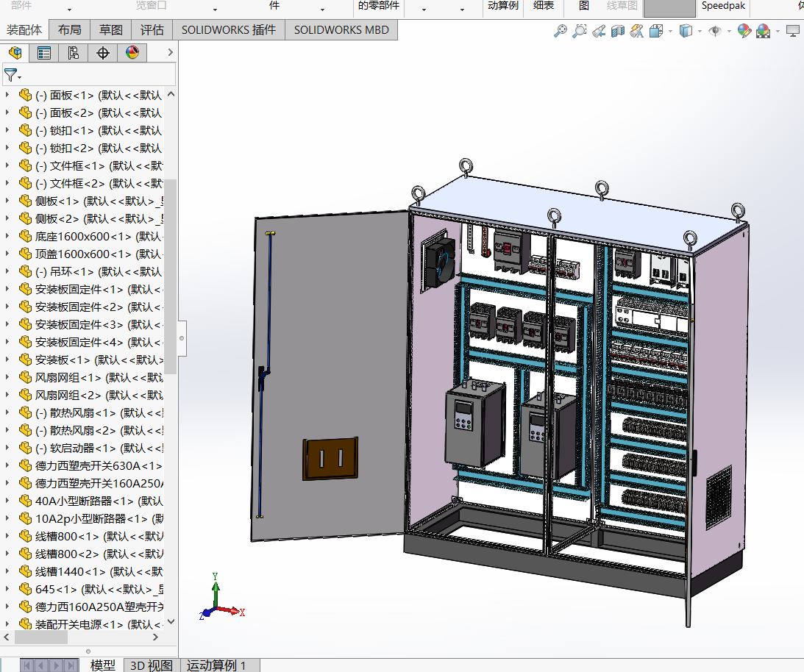Image resolution: width=804 pixels, height=672 pixels.
Task: Click the Zoom to Fit icon
Action: coord(561,31)
